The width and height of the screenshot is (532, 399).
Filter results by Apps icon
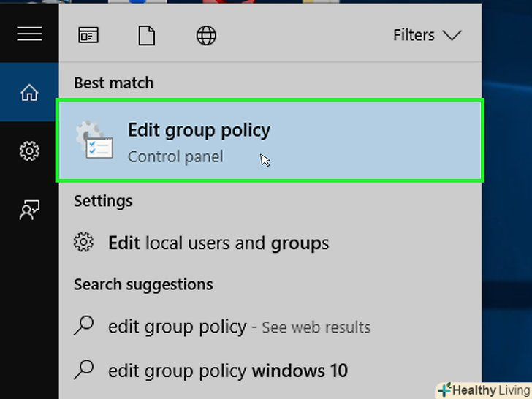(x=88, y=36)
